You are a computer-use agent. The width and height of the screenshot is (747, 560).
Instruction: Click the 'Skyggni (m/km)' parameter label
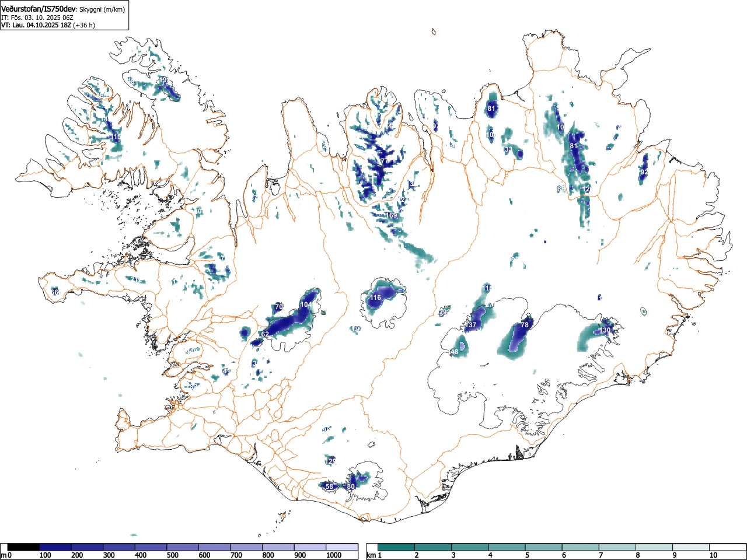point(102,9)
